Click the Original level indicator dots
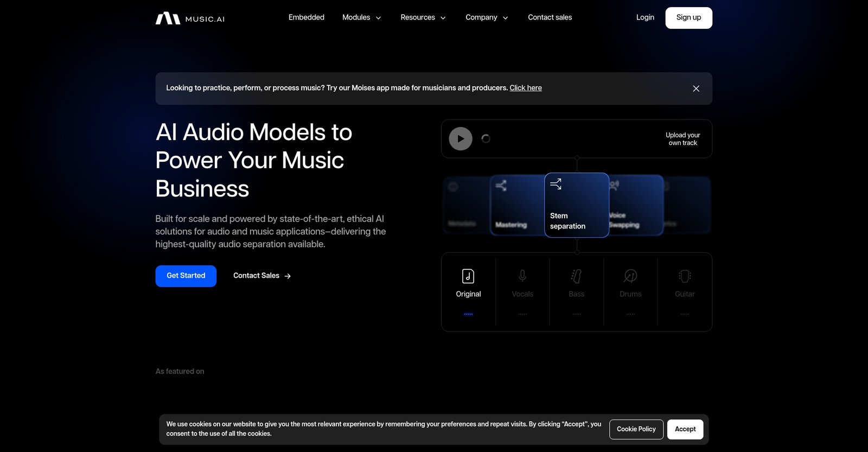Image resolution: width=868 pixels, height=452 pixels. (468, 314)
